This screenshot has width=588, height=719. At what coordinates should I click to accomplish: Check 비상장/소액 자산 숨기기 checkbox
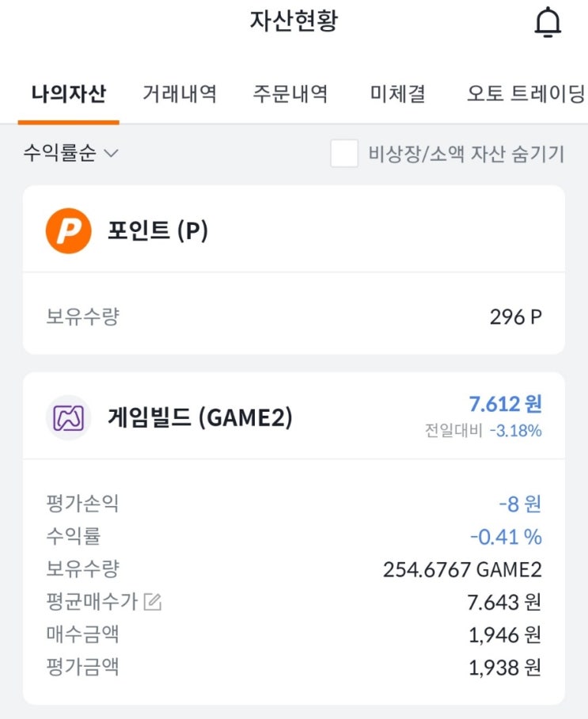344,153
